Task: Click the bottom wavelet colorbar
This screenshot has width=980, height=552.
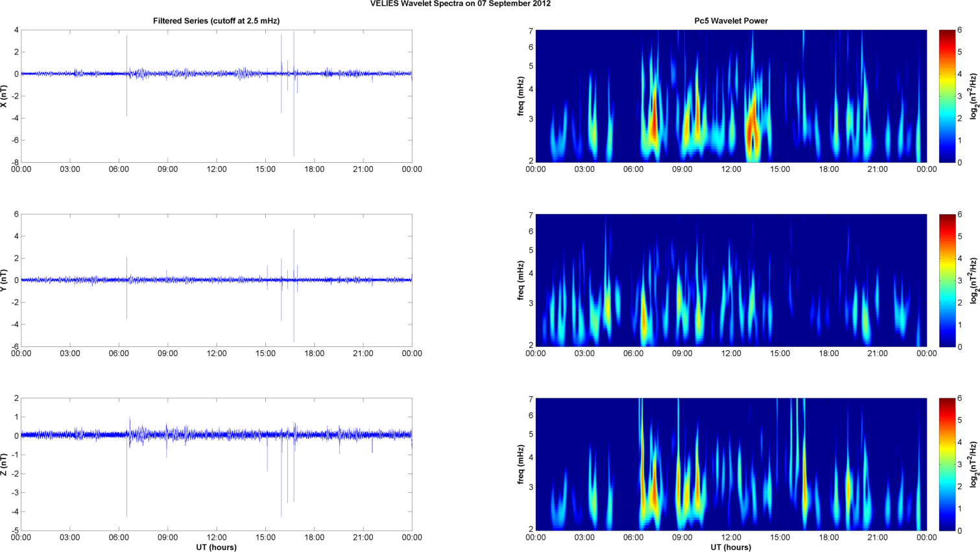Action: (x=947, y=464)
